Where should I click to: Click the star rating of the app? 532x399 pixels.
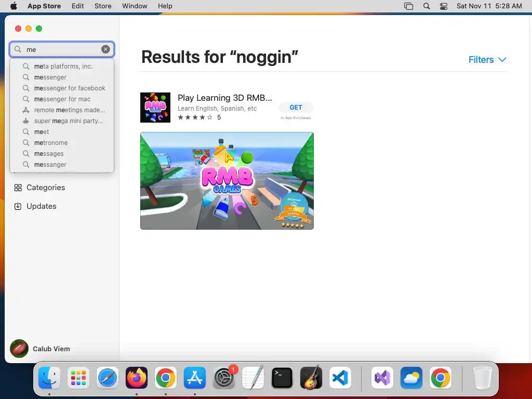point(195,117)
